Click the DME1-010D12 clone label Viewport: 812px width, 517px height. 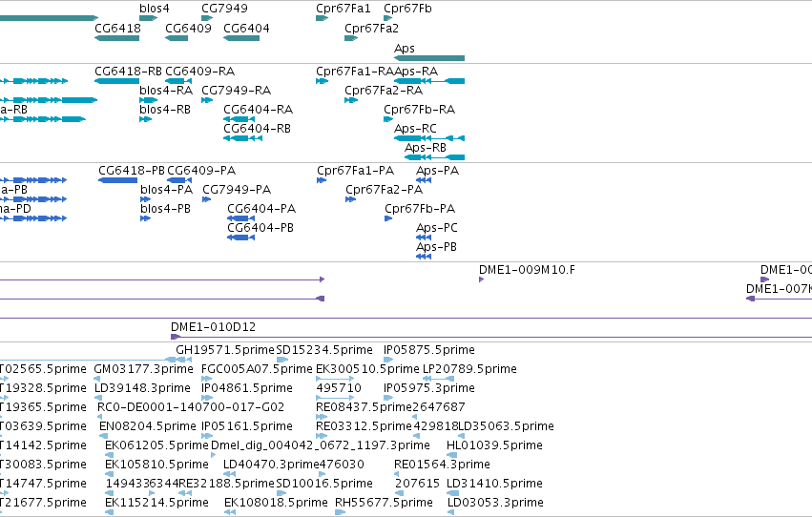coord(214,326)
